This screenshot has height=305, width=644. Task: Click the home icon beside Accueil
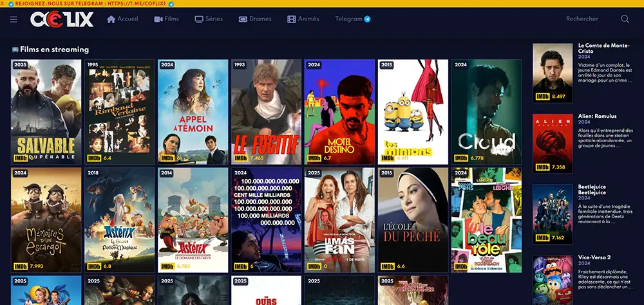[x=111, y=19]
